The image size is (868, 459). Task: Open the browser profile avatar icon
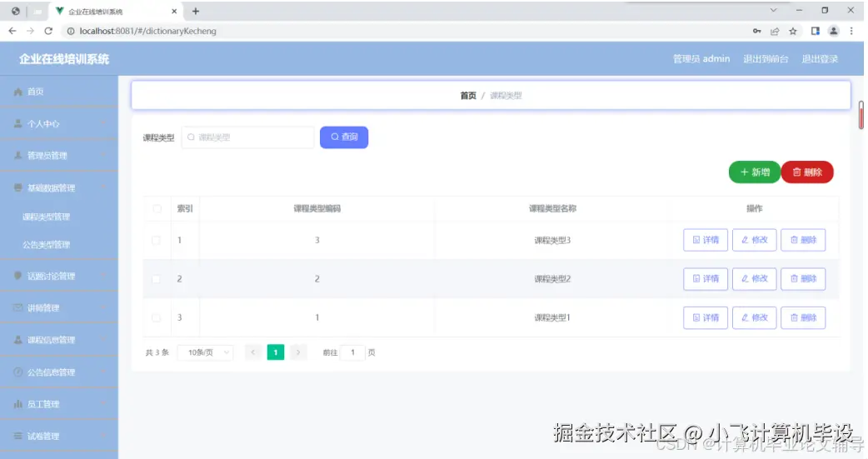(833, 31)
